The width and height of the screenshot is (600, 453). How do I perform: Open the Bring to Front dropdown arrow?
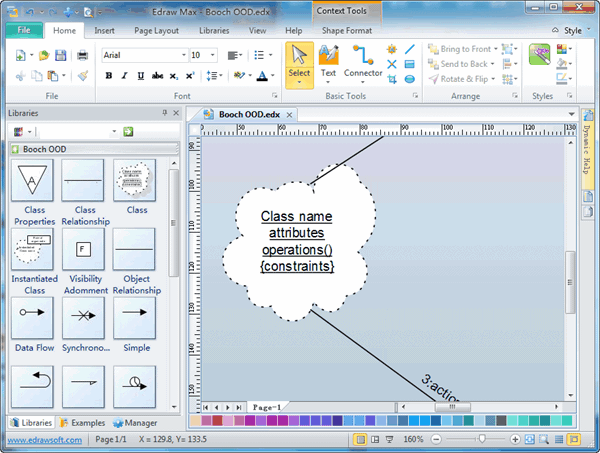click(x=496, y=49)
